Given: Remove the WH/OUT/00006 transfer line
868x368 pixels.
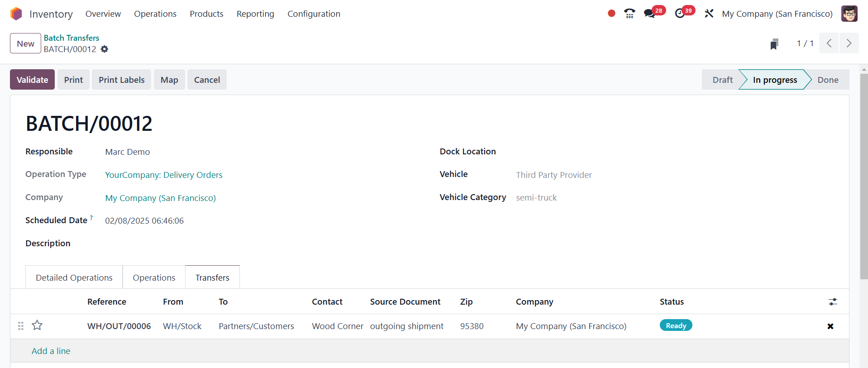Looking at the screenshot, I should 830,326.
